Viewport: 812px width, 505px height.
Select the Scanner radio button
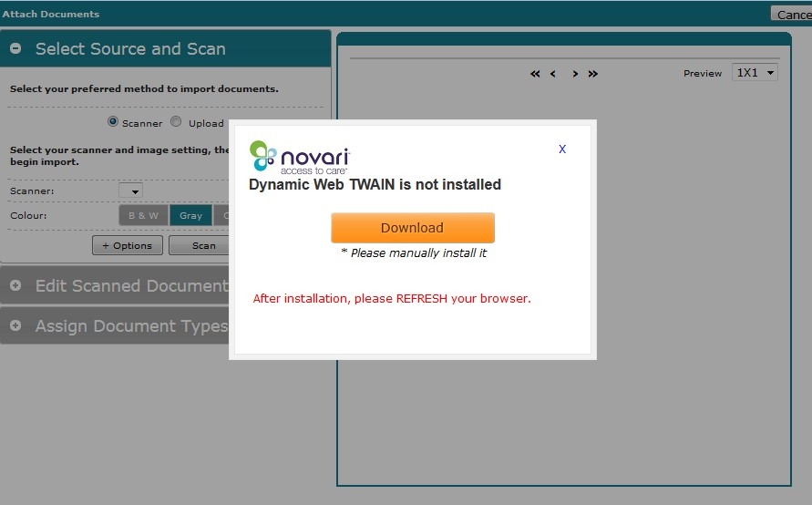point(112,122)
